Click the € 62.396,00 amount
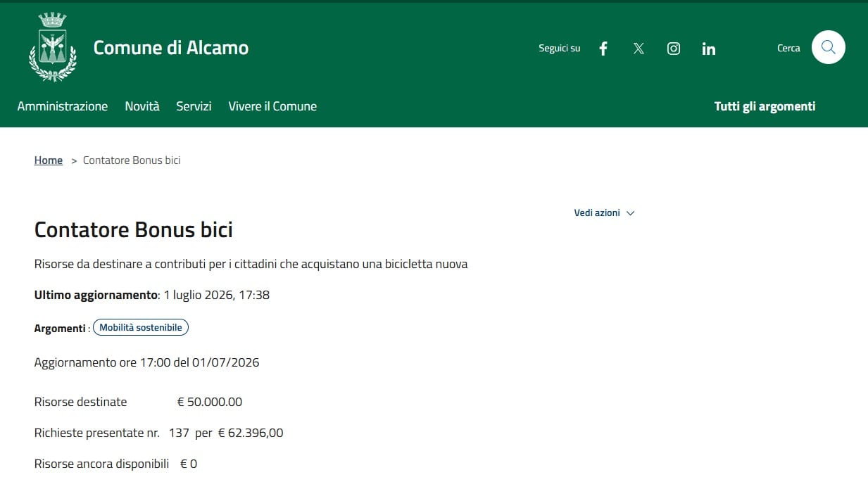868x482 pixels. [251, 433]
